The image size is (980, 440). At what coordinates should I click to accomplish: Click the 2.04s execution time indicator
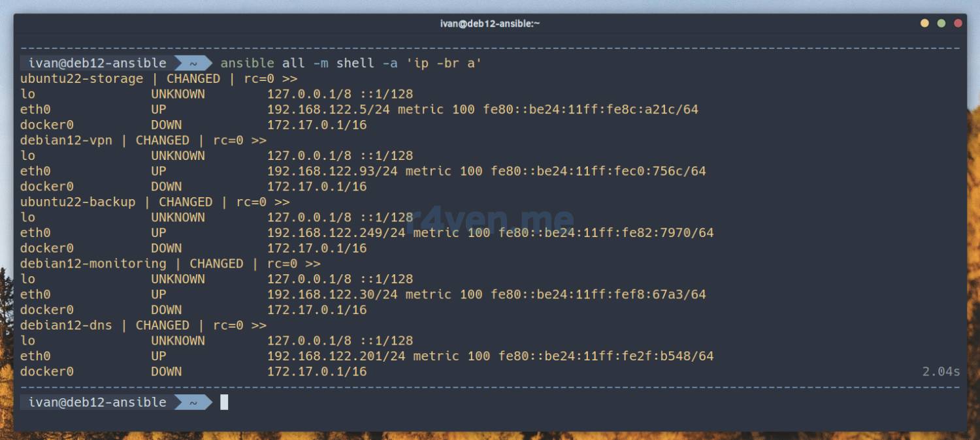[x=941, y=372]
